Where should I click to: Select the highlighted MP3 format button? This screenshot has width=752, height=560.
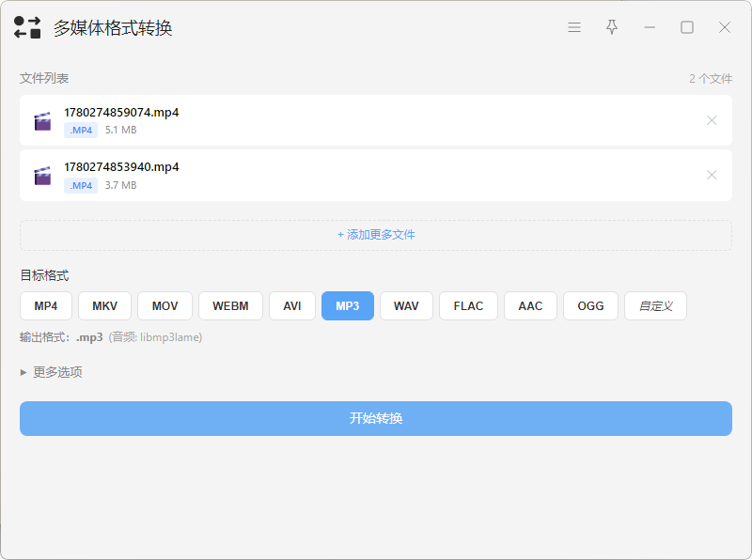click(348, 306)
